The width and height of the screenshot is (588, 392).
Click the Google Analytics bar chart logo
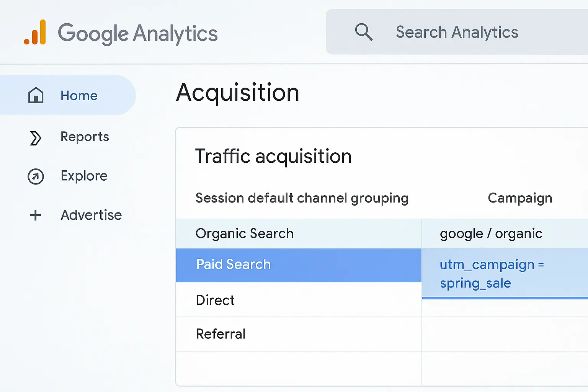click(x=35, y=33)
